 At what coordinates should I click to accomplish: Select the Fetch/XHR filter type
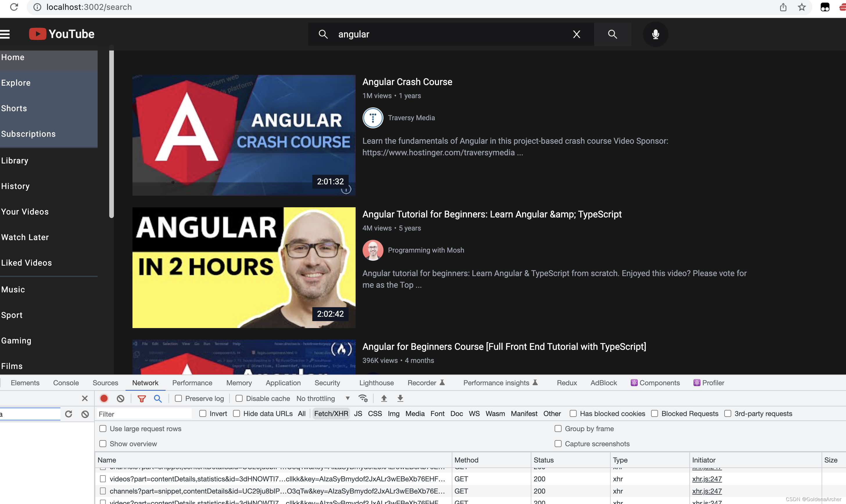(331, 414)
